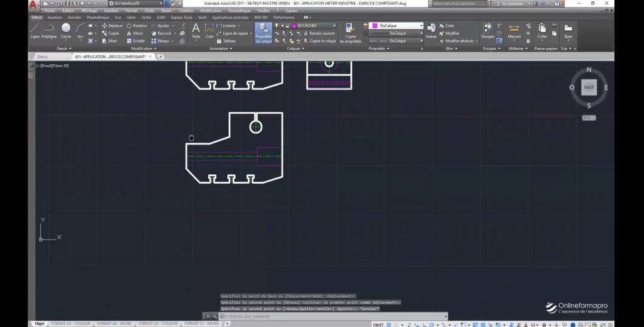Click the Créer block button
The image size is (644, 327).
[x=447, y=26]
